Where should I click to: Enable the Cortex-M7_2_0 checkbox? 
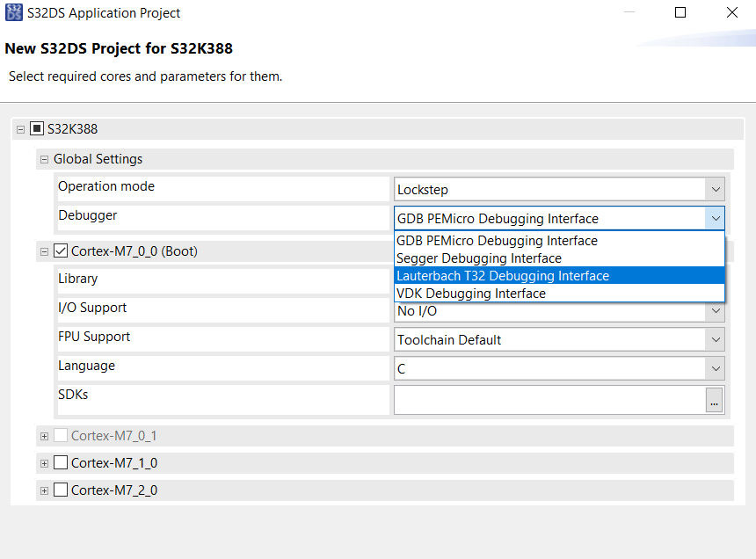(x=60, y=490)
